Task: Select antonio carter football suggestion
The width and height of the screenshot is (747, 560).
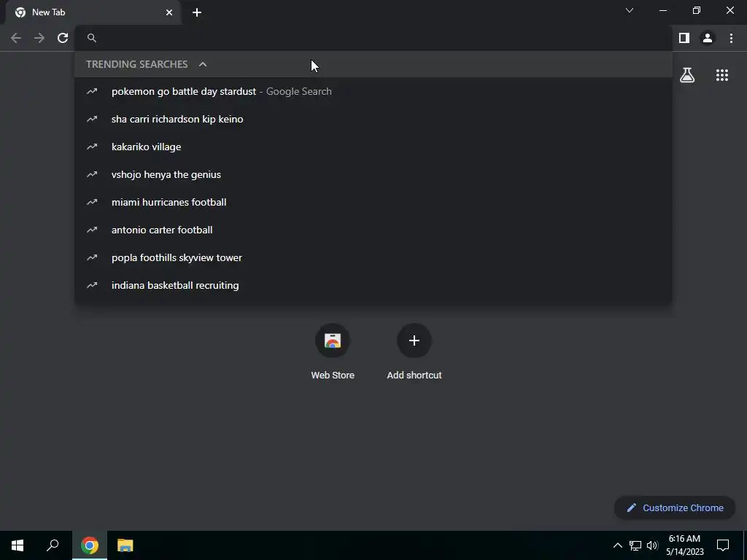Action: pyautogui.click(x=373, y=230)
